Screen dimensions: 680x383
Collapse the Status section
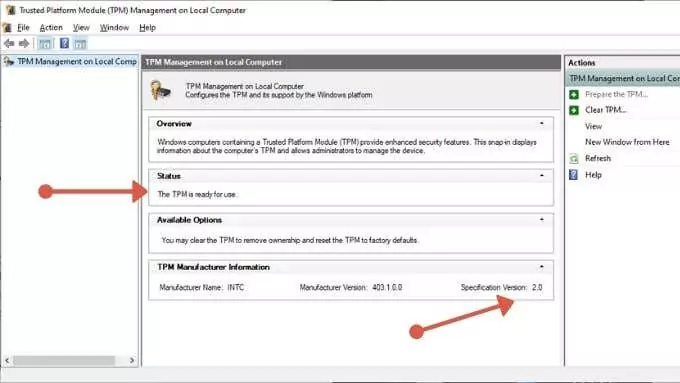click(x=542, y=176)
